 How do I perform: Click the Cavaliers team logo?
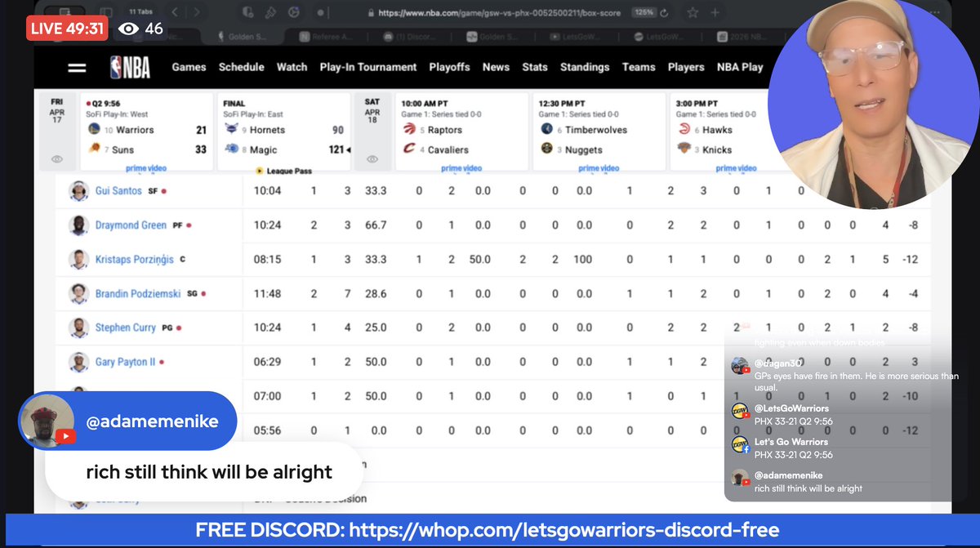[409, 149]
